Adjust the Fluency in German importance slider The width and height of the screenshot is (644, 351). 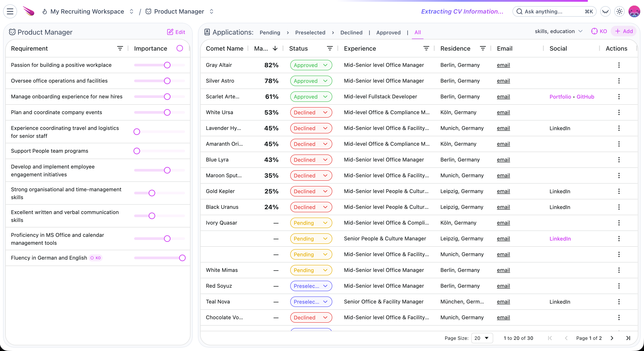click(182, 258)
